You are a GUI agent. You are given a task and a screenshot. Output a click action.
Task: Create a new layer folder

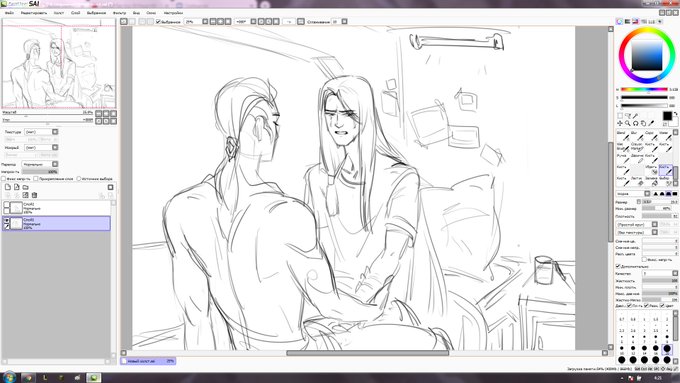pos(26,187)
